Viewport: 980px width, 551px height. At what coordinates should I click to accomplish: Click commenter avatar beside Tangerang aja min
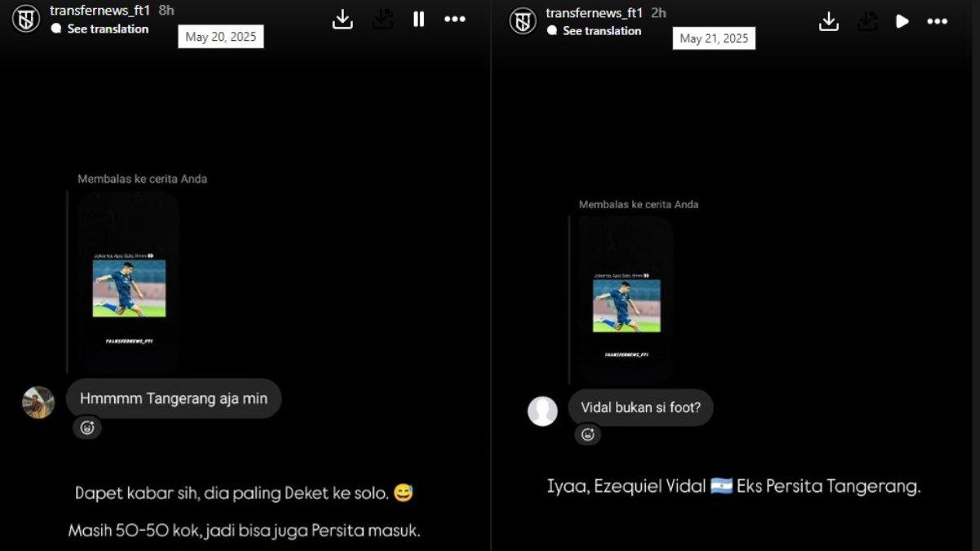(x=38, y=402)
